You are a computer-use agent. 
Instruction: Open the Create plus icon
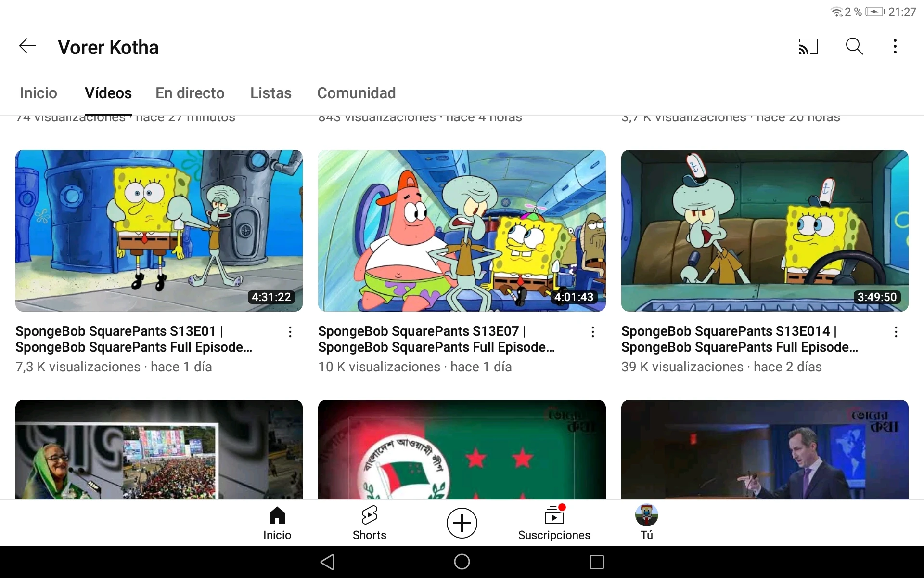[462, 523]
